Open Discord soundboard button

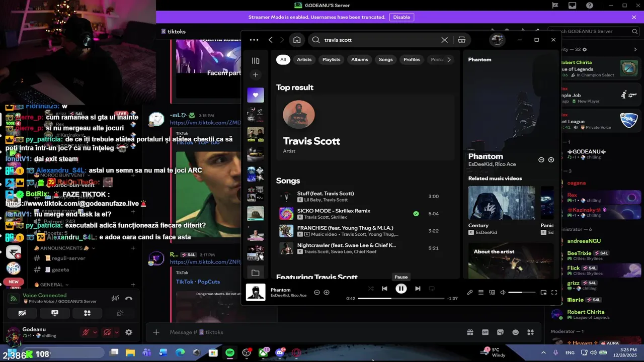[x=120, y=313]
